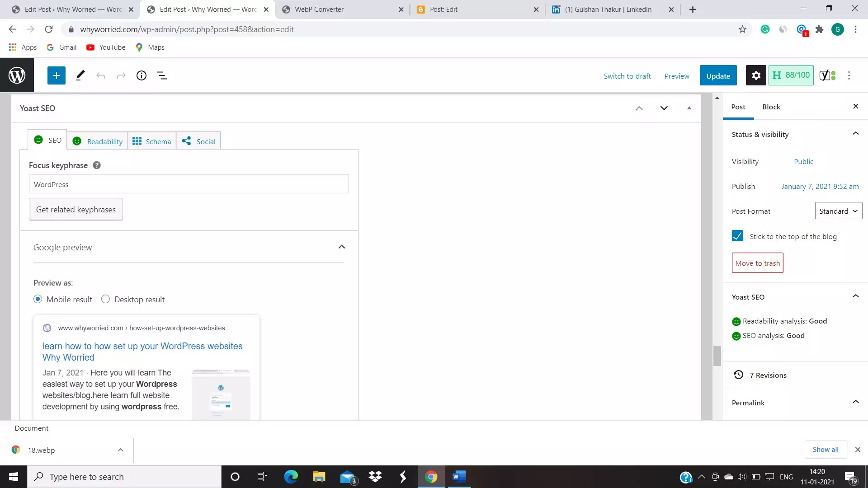Select Mobile result radio option
The height and width of the screenshot is (488, 868).
pyautogui.click(x=38, y=299)
